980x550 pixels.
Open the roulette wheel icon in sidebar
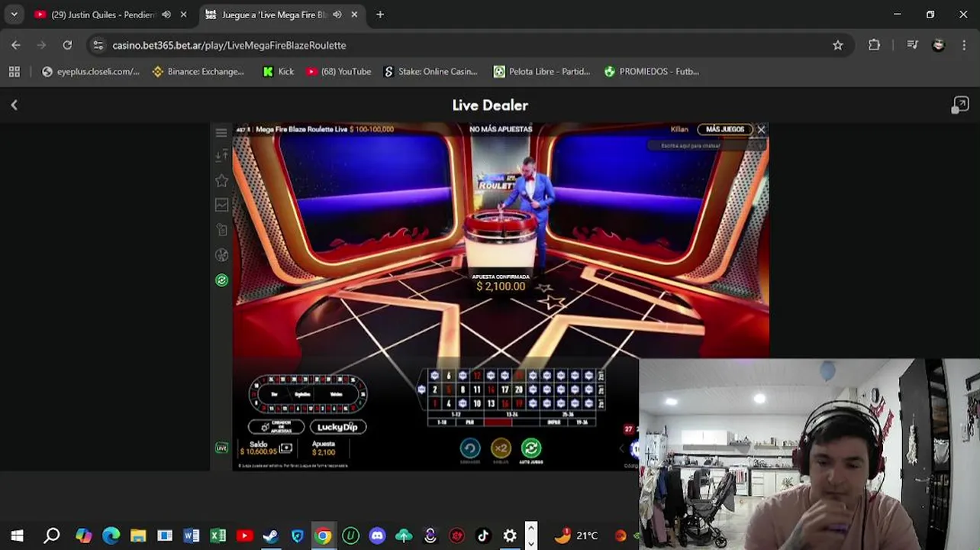[x=221, y=255]
